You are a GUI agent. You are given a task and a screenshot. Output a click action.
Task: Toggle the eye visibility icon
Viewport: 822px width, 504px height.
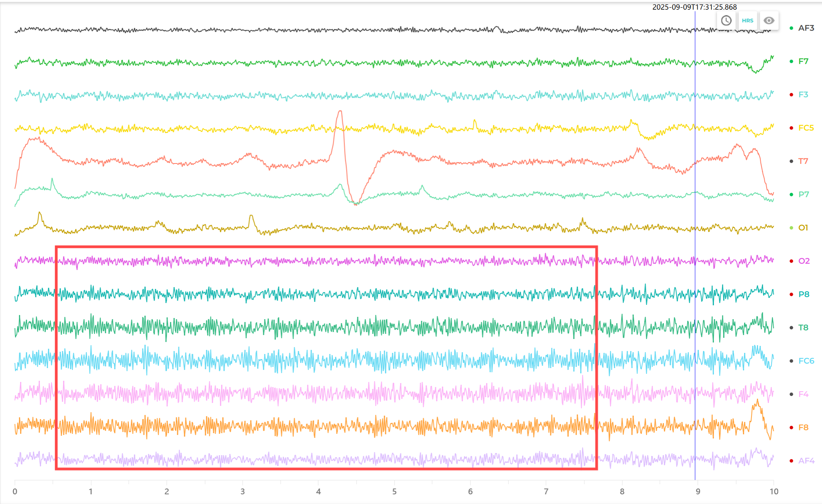coord(769,21)
